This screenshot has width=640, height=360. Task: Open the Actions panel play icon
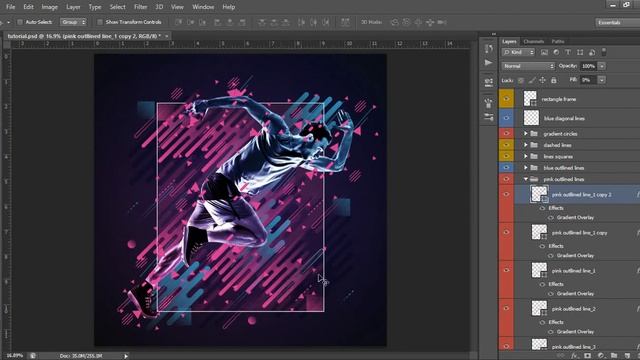point(489,63)
